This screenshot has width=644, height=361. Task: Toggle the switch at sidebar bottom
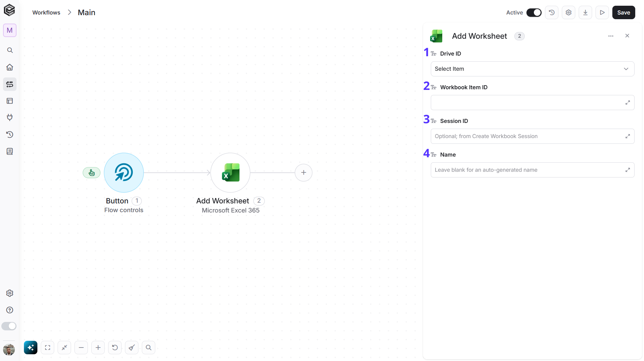9,326
